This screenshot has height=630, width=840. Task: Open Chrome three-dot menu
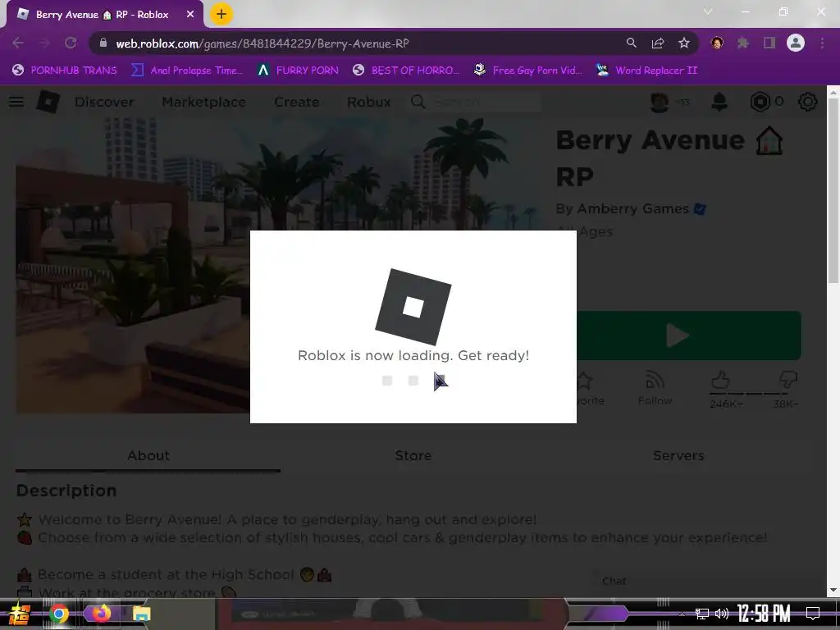(x=822, y=43)
